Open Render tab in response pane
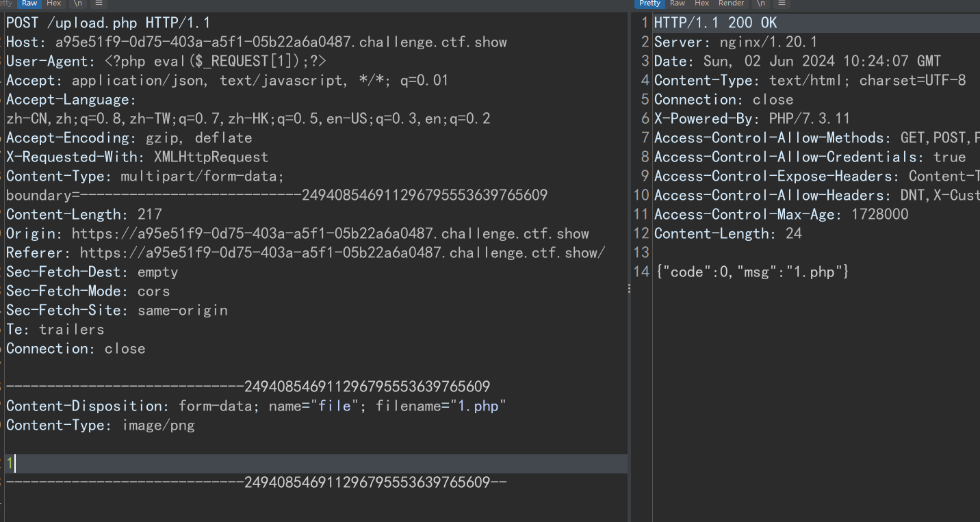Image resolution: width=980 pixels, height=522 pixels. pos(731,3)
